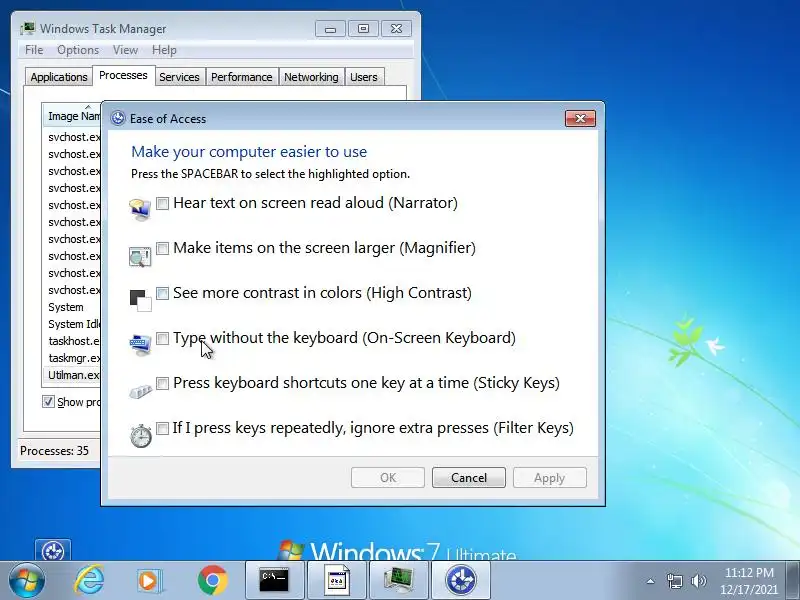
Task: Select the Processes tab
Action: tap(123, 76)
